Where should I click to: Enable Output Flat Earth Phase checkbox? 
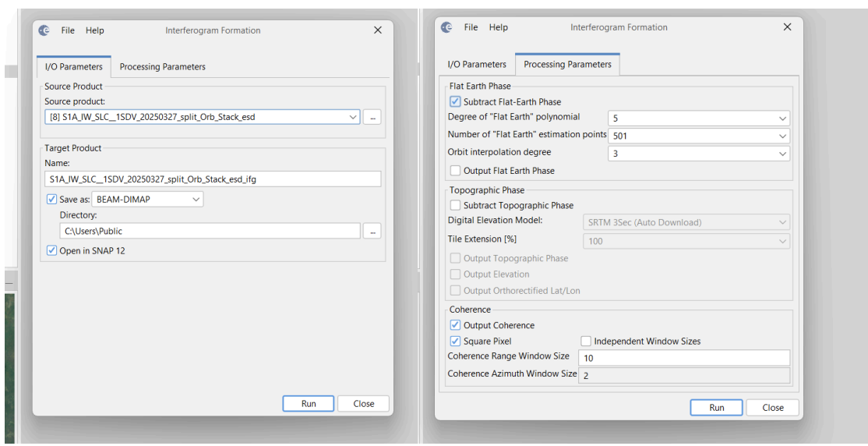[455, 171]
